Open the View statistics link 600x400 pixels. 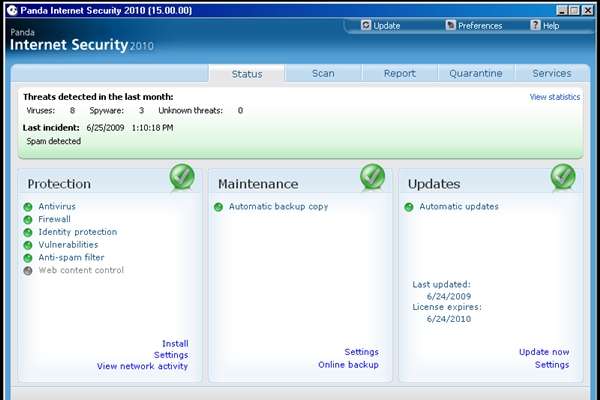pyautogui.click(x=554, y=97)
